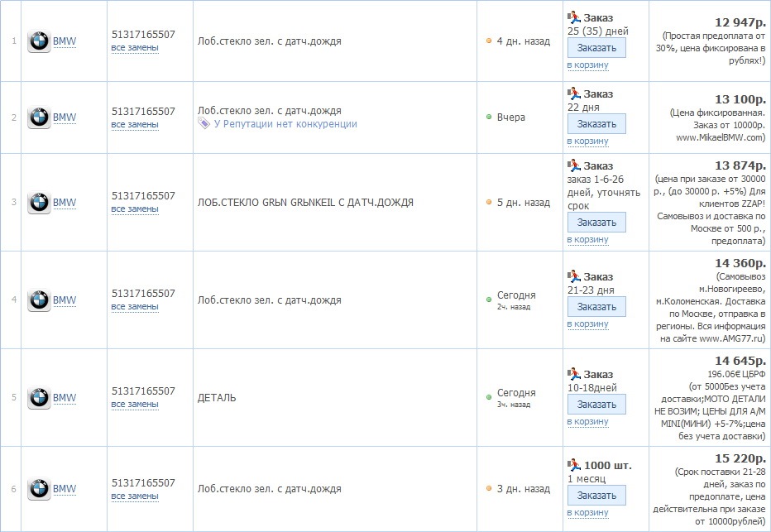Click part number 51317165507 in row 5
Viewport: 771px width, 532px height.
(x=143, y=391)
